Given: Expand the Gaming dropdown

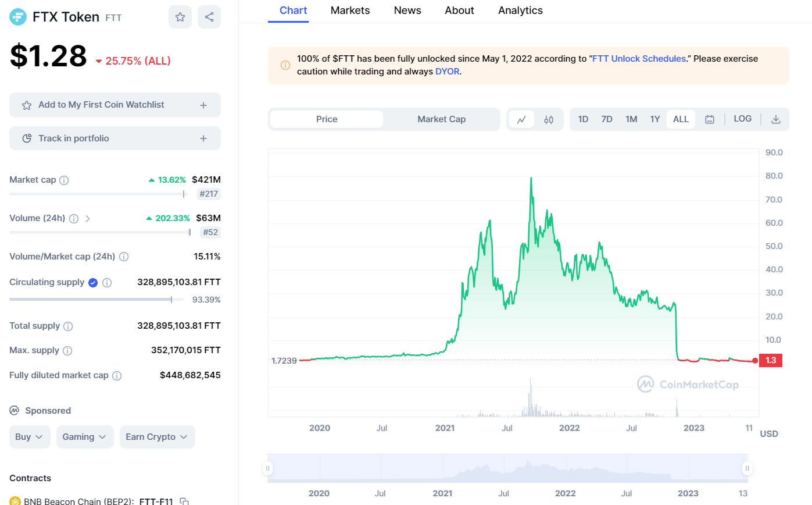Looking at the screenshot, I should pyautogui.click(x=85, y=437).
